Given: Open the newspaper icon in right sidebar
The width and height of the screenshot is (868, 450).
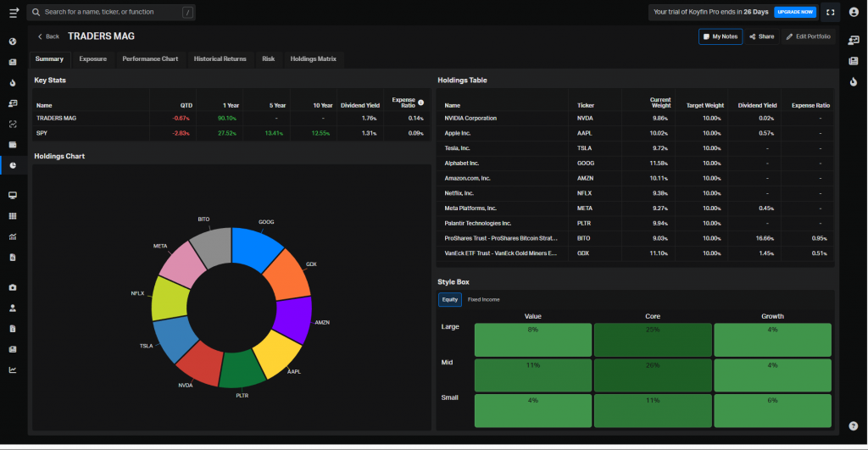Looking at the screenshot, I should point(854,61).
